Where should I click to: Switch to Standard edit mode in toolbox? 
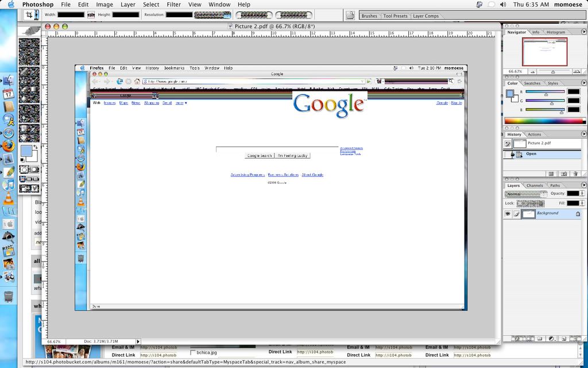[x=24, y=170]
